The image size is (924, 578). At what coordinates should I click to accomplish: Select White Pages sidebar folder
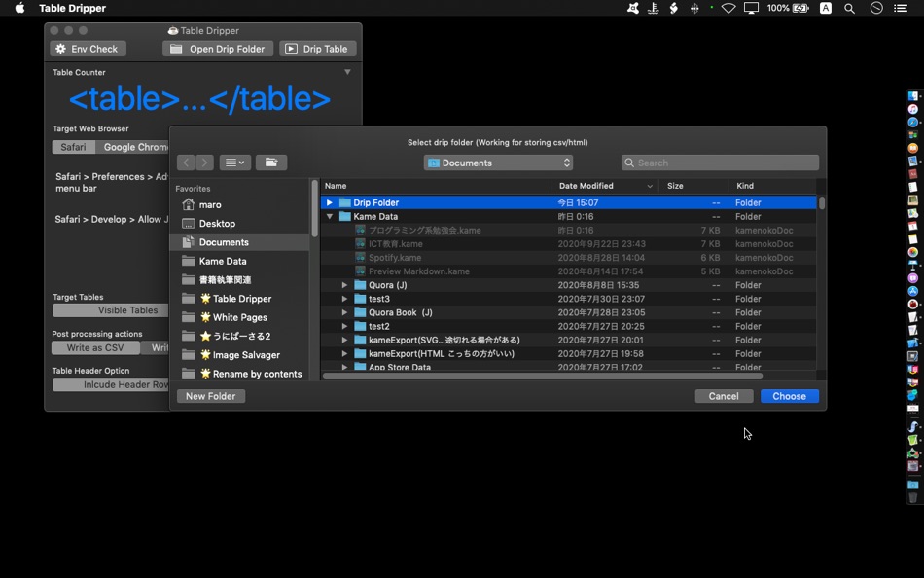pyautogui.click(x=242, y=317)
